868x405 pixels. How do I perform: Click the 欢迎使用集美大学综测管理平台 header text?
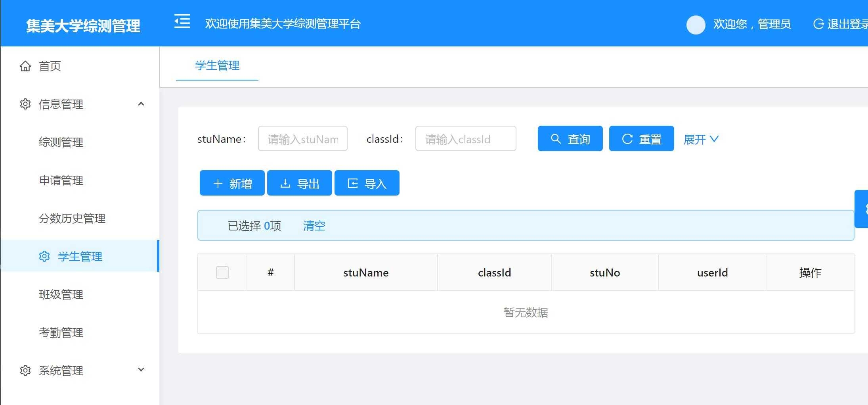click(283, 24)
